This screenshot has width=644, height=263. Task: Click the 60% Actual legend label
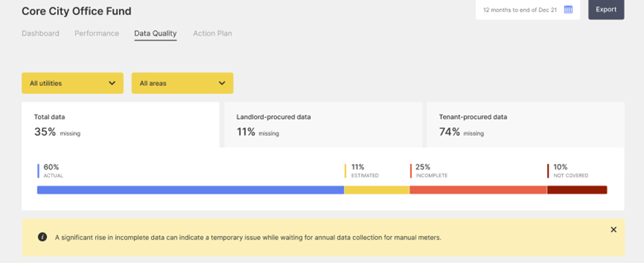click(52, 171)
